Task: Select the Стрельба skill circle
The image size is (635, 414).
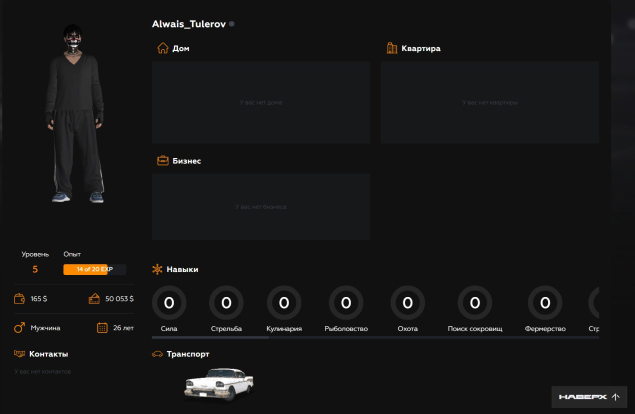Action: 226,302
